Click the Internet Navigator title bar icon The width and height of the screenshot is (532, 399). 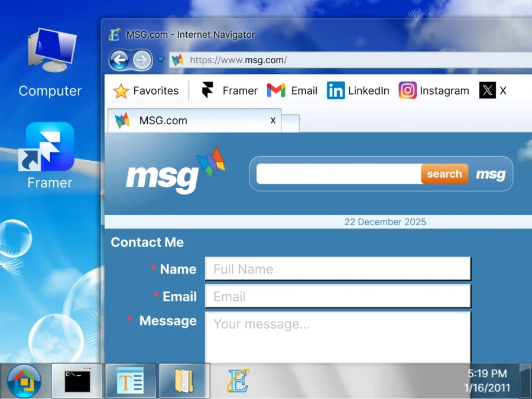[114, 35]
